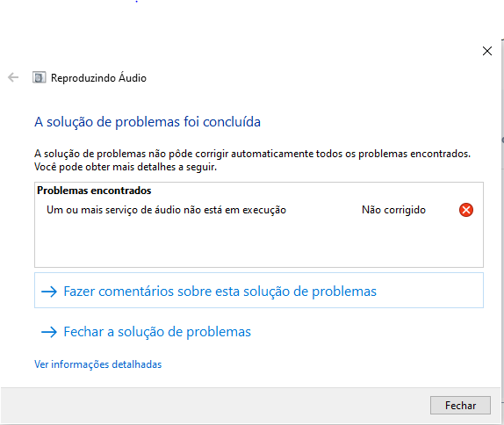Select the audio service problem row
This screenshot has width=504, height=425.
[x=259, y=210]
